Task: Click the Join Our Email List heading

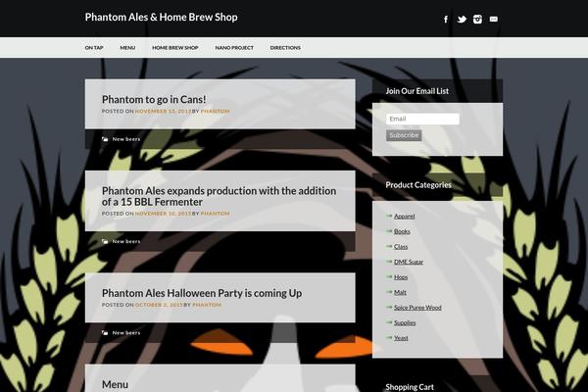Action: (417, 91)
